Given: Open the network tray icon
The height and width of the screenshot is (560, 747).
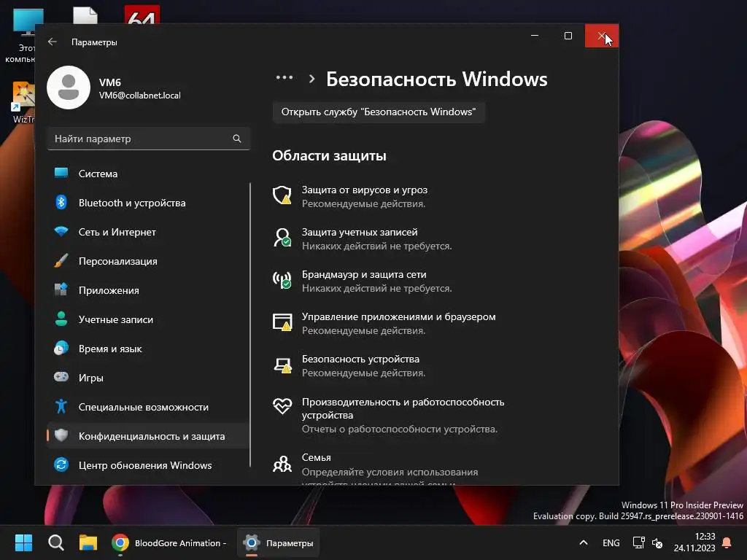Looking at the screenshot, I should (638, 542).
